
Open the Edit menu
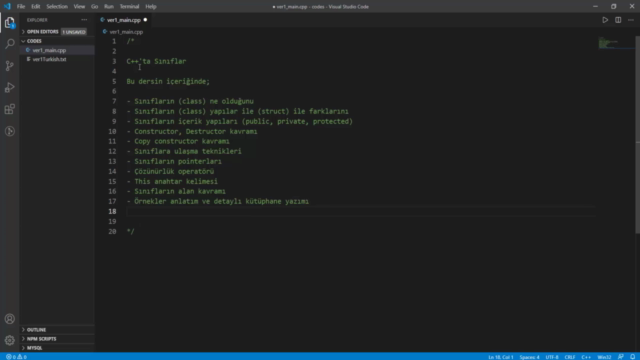36,7
